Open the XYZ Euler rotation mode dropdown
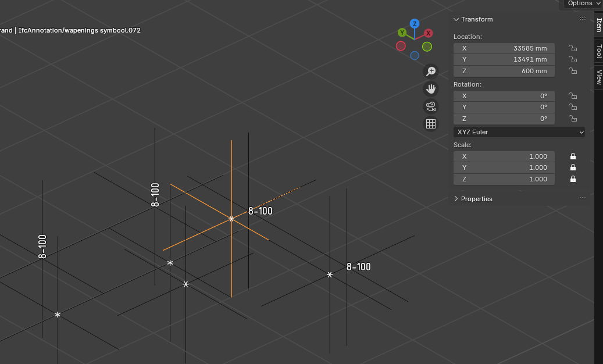The image size is (603, 364). 519,132
